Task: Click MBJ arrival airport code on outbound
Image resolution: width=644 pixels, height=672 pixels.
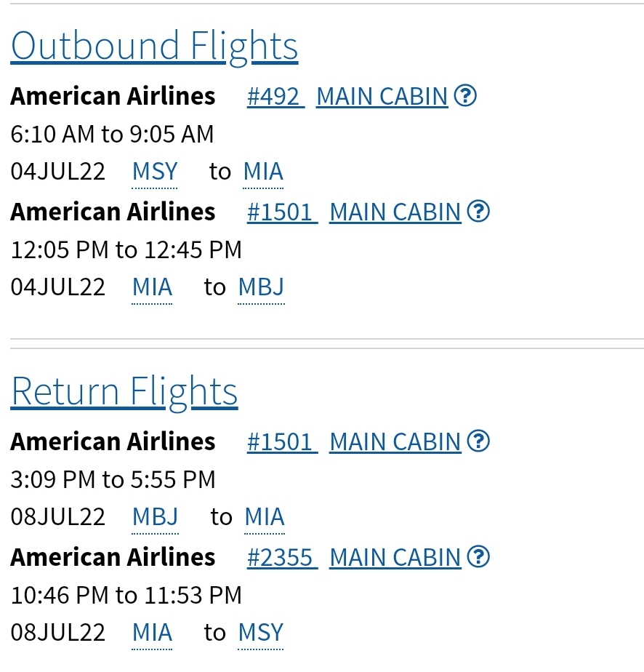Action: click(261, 287)
